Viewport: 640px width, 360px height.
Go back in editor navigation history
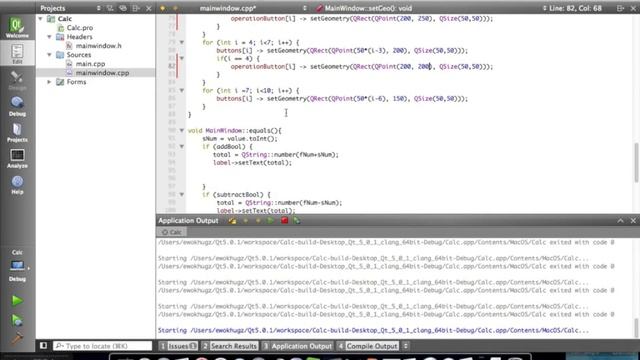click(163, 8)
